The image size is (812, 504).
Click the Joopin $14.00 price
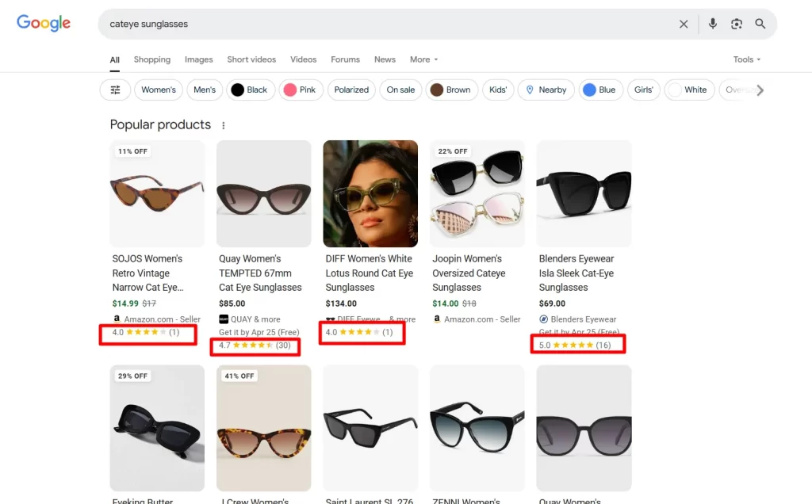tap(446, 304)
